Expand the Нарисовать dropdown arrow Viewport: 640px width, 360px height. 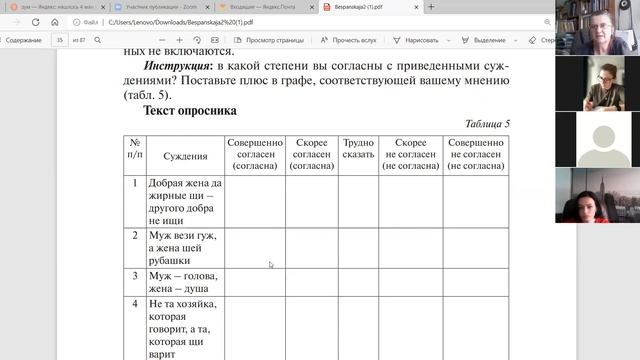449,40
